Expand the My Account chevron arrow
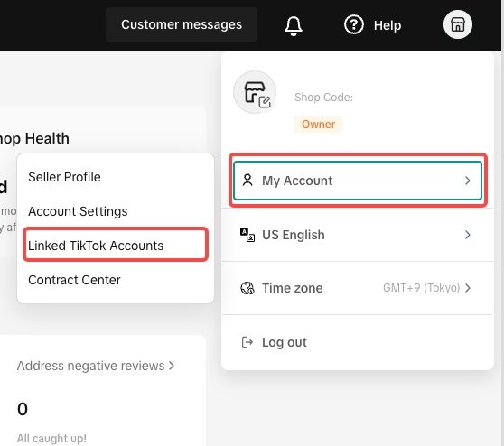The height and width of the screenshot is (446, 504). [x=468, y=181]
